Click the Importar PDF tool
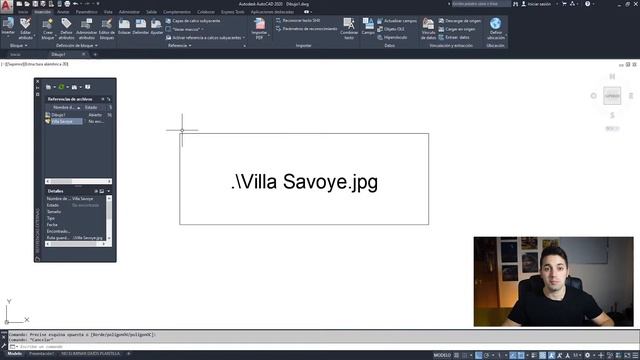640x360 pixels. (259, 27)
